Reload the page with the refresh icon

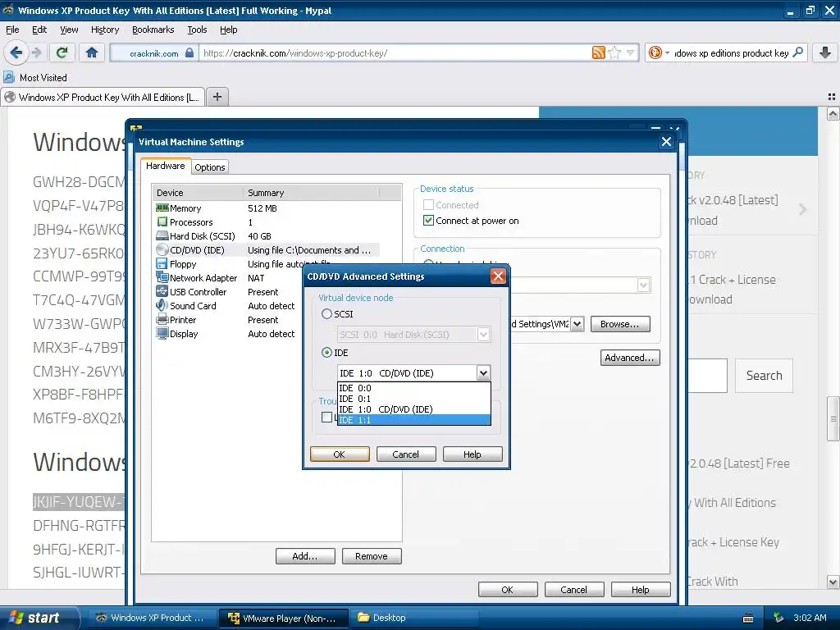[x=62, y=52]
